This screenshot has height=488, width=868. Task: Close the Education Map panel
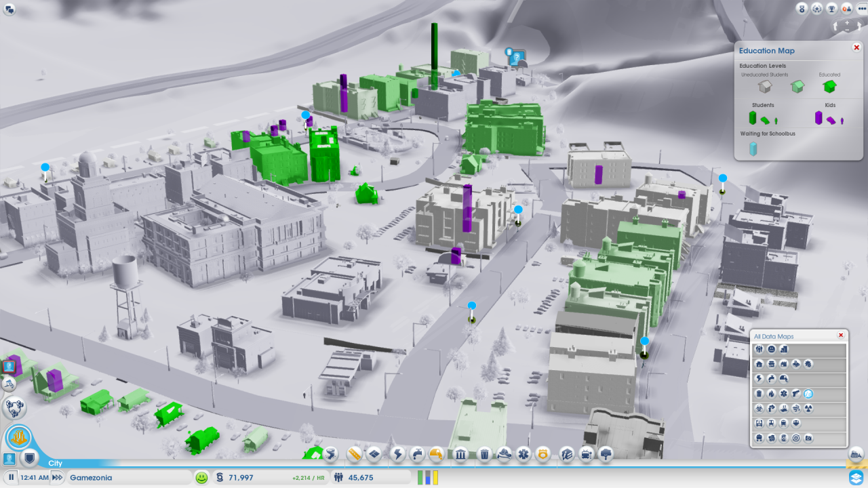856,47
